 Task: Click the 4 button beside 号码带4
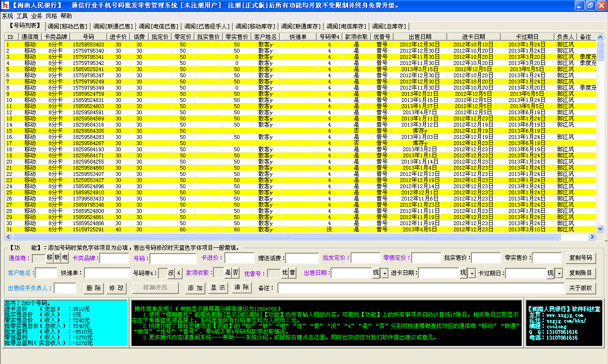click(179, 273)
